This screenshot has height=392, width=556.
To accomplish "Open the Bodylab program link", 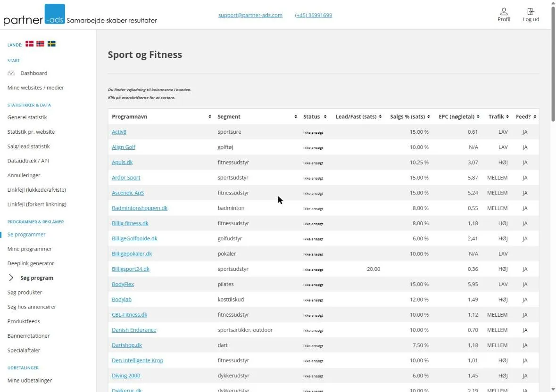I will (122, 299).
